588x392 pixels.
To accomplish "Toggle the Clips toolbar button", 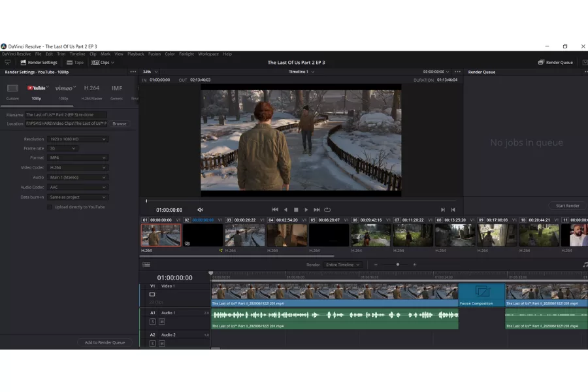I will [103, 63].
